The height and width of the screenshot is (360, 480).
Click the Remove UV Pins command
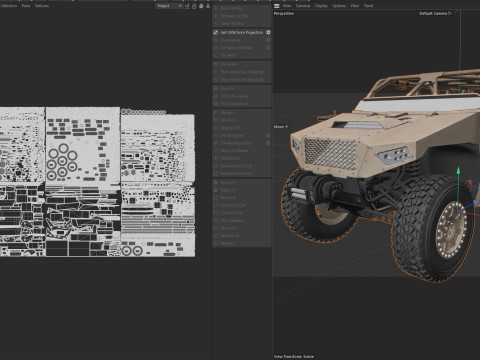click(x=242, y=16)
